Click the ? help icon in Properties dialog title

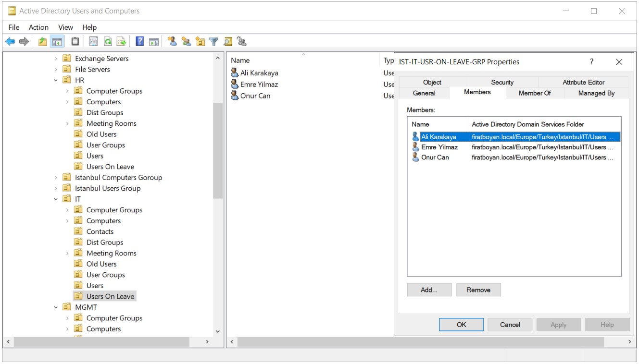tap(592, 61)
